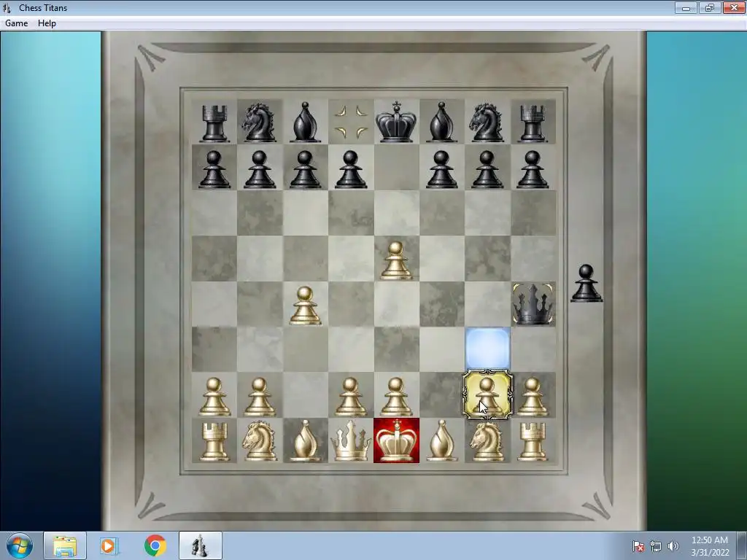Screen dimensions: 747x560
Task: Select the white pawn on e2
Action: pos(396,397)
